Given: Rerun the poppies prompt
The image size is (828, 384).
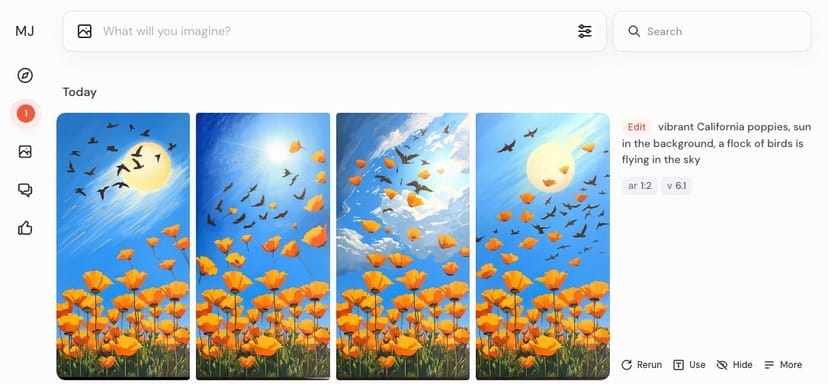Looking at the screenshot, I should 642,364.
